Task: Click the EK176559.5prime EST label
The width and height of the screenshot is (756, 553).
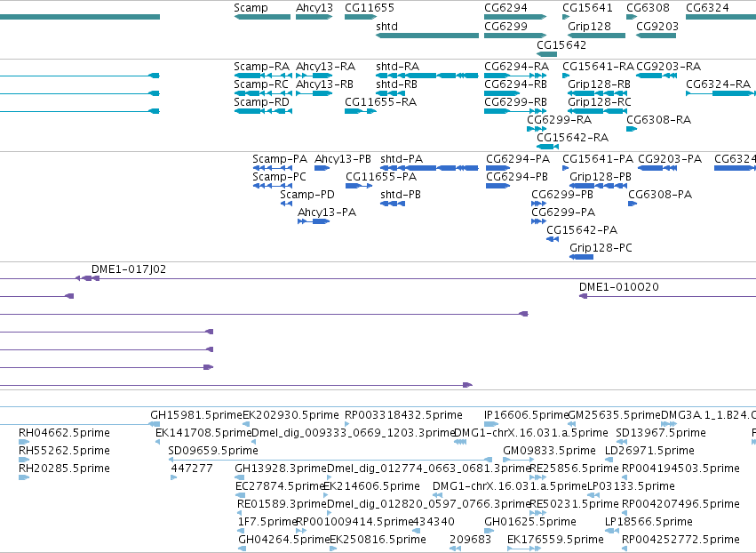Action: click(555, 540)
